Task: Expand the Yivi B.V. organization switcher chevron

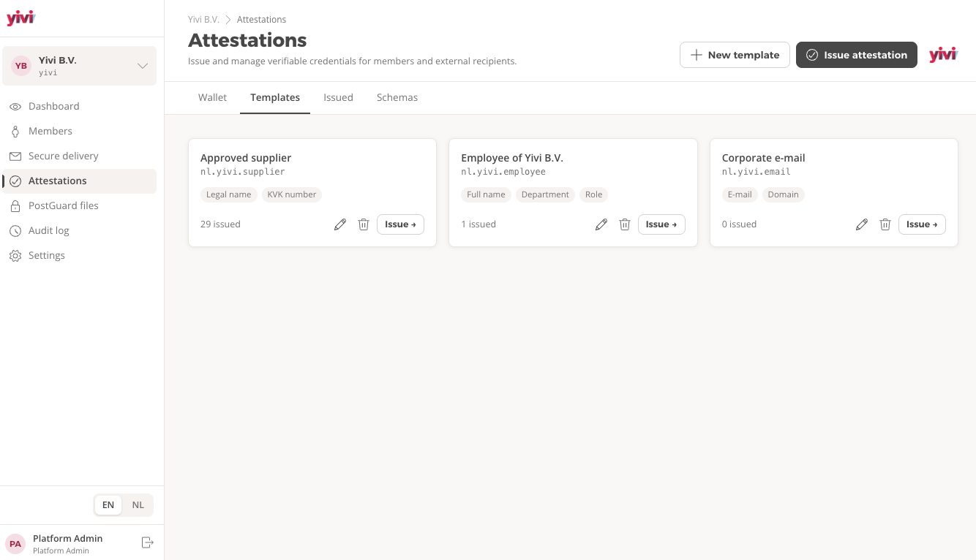Action: (x=143, y=66)
